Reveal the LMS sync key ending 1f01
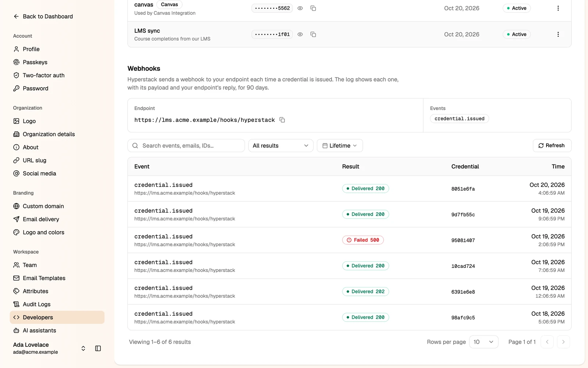 click(300, 34)
